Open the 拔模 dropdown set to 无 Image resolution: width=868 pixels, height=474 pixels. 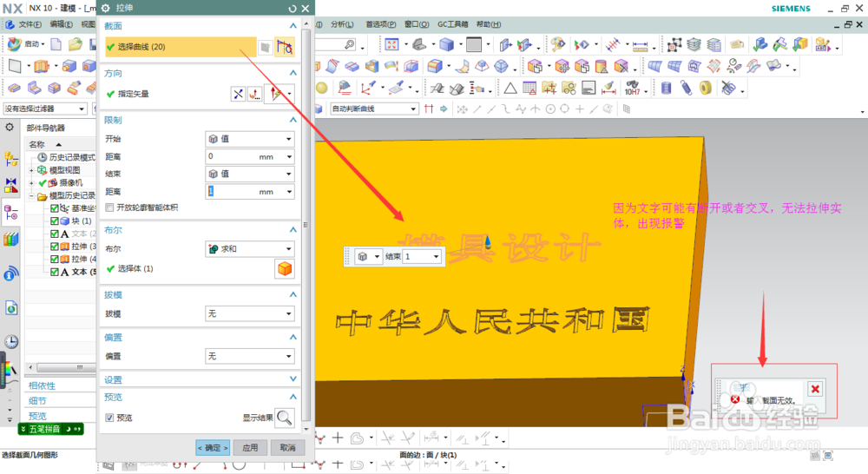(x=250, y=314)
